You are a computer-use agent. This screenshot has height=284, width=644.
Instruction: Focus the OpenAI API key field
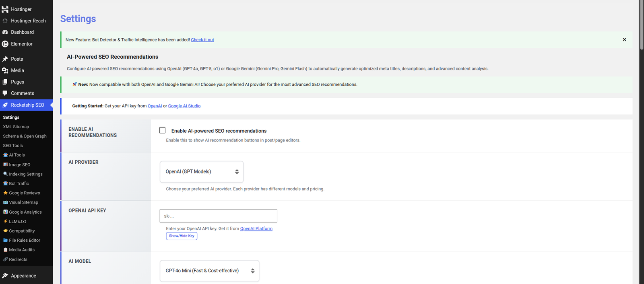coord(219,216)
